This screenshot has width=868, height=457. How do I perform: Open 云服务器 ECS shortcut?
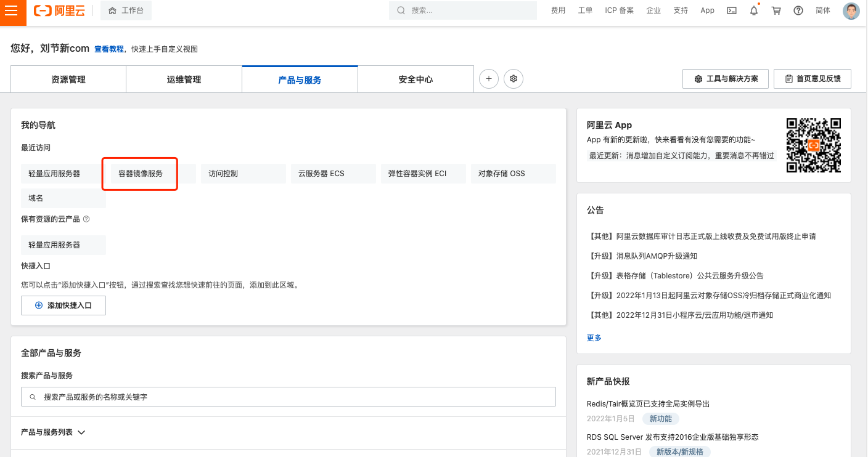point(334,174)
